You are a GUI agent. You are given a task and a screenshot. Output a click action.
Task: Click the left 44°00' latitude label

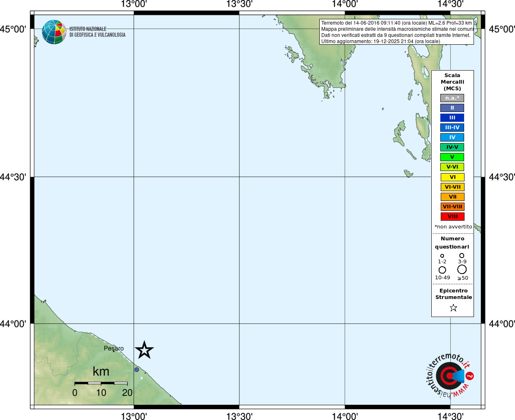pos(13,324)
